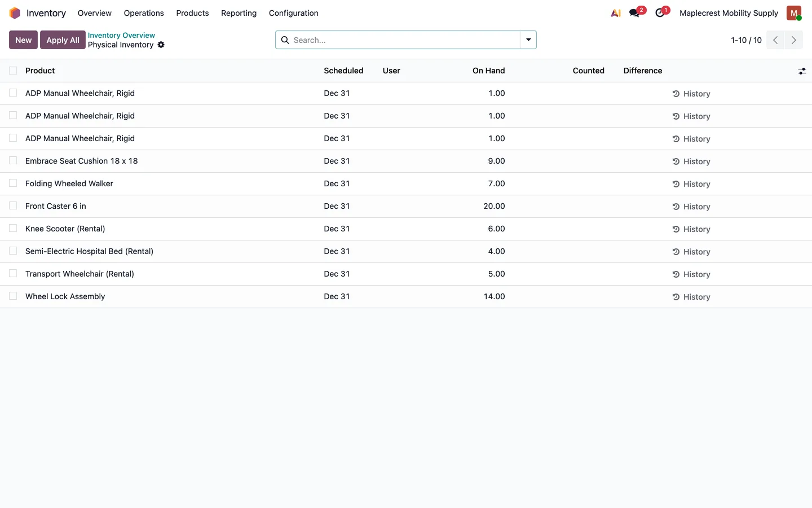Open History for Semi-Electric Hospital Bed (Rental)
Image resolution: width=812 pixels, height=508 pixels.
coord(691,252)
